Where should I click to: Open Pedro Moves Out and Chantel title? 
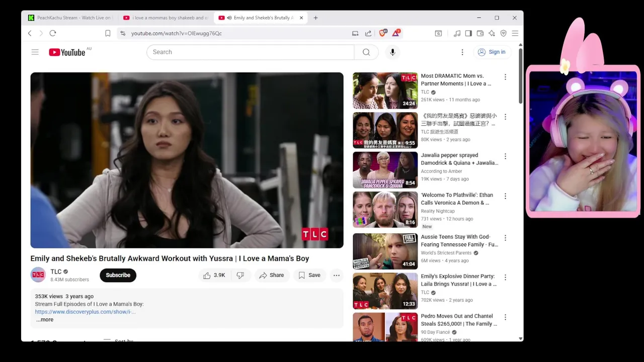tap(459, 320)
